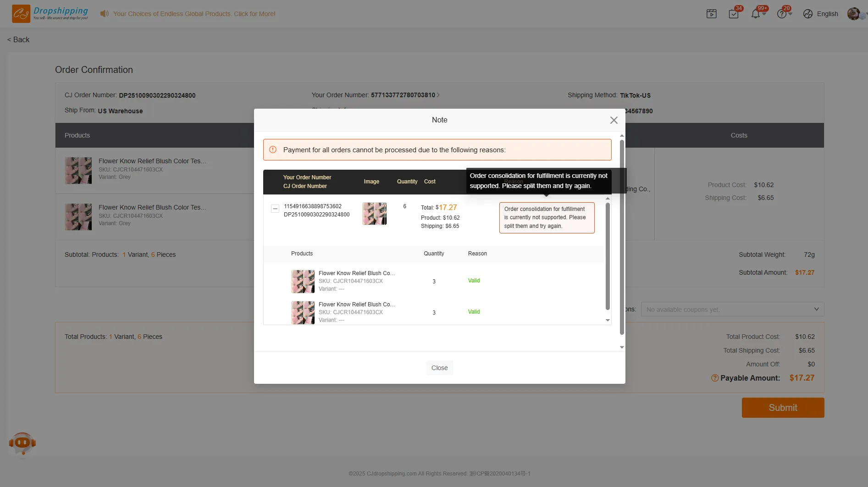Viewport: 868px width, 487px height.
Task: Click the Payable Amount help icon
Action: click(x=714, y=378)
